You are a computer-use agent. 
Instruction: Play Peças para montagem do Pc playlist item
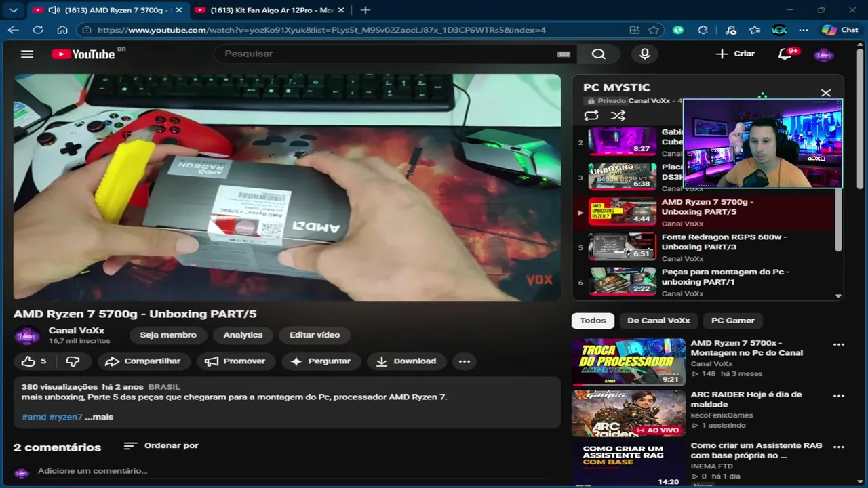pyautogui.click(x=704, y=283)
